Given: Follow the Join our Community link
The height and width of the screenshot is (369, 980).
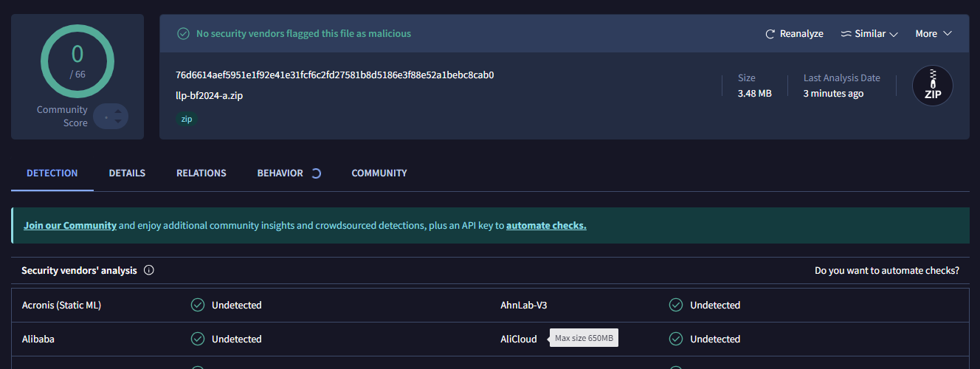Looking at the screenshot, I should 70,226.
